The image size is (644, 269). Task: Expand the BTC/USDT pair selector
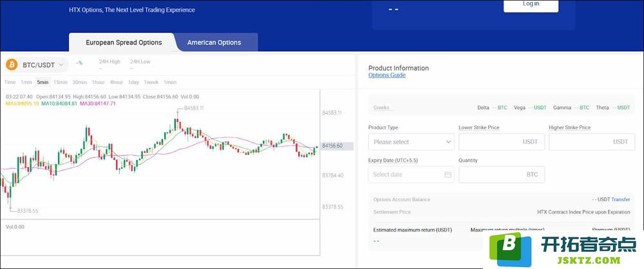coord(37,65)
